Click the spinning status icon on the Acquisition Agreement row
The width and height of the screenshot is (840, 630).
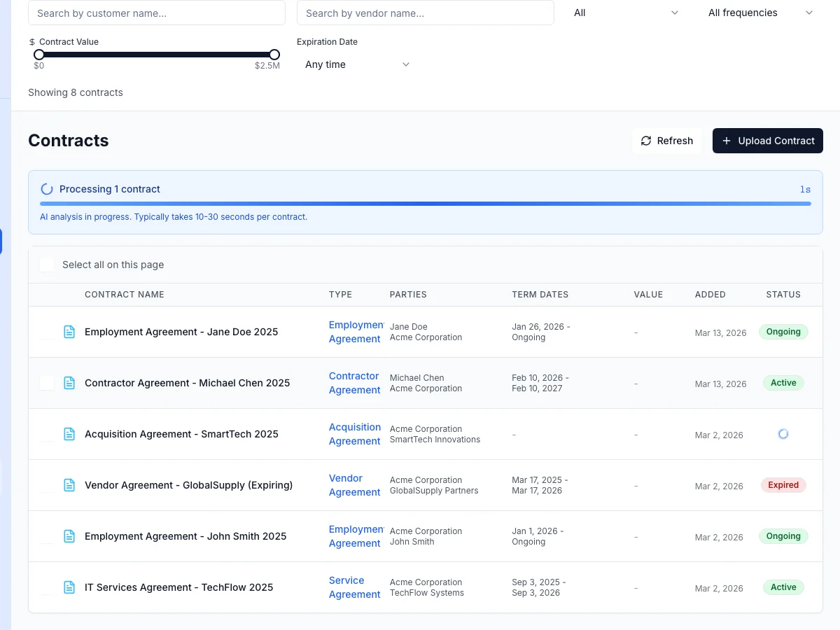pos(783,434)
